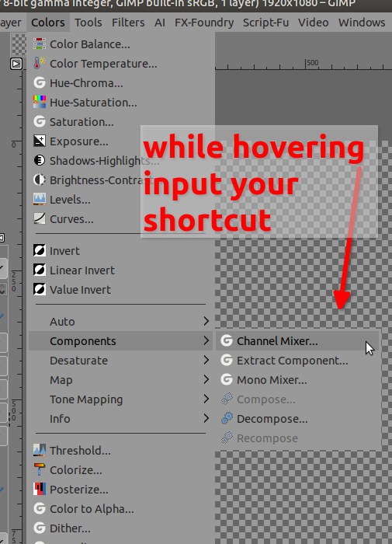This screenshot has width=392, height=544.
Task: Click the Decompose gear icon
Action: [x=227, y=418]
